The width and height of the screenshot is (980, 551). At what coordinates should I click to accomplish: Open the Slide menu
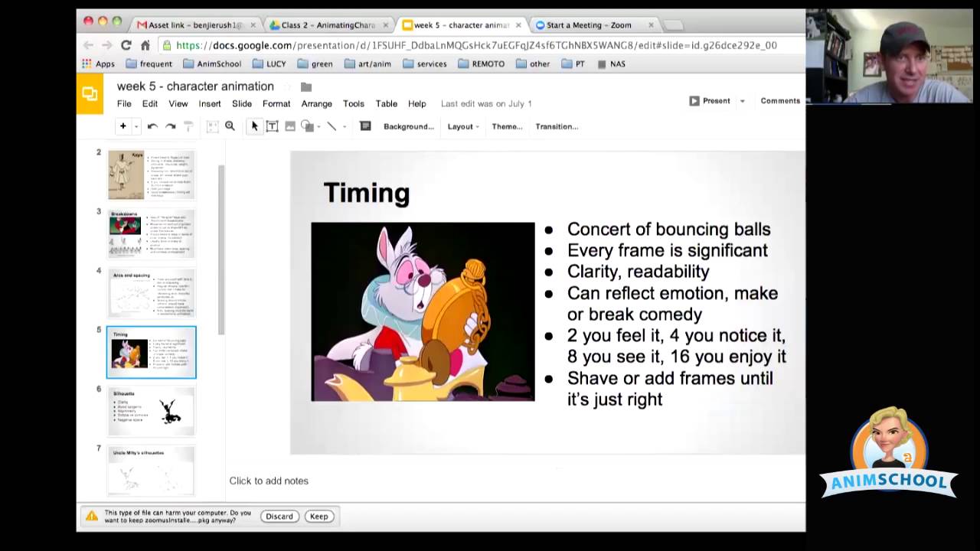[x=242, y=103]
